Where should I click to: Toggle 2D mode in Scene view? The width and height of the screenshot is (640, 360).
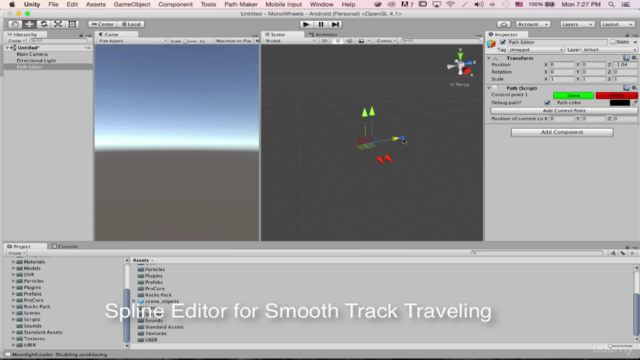[x=324, y=41]
